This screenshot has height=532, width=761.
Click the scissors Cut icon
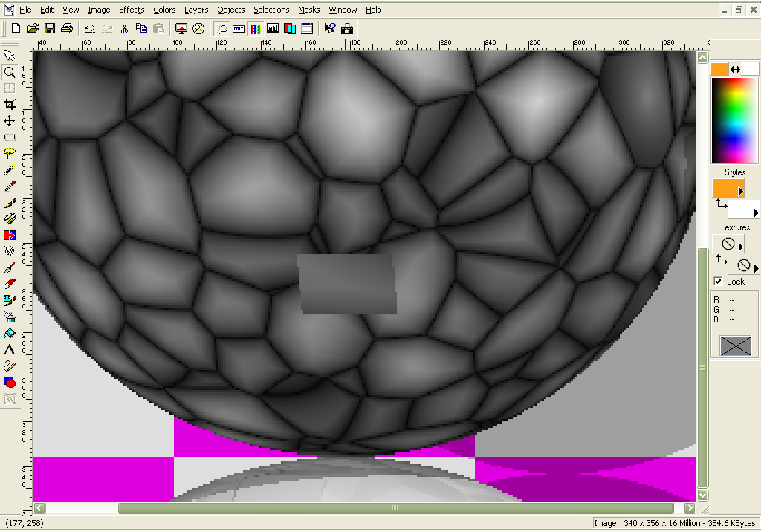(x=124, y=28)
